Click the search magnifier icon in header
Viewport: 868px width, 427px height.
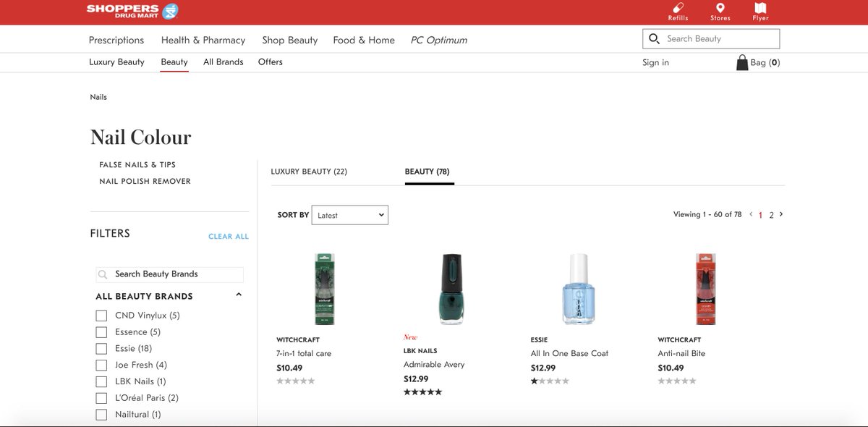pos(655,39)
